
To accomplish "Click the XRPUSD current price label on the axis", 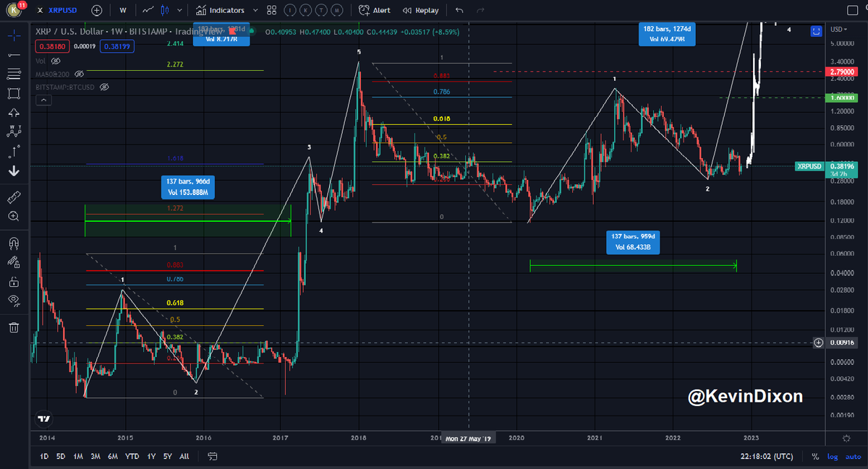I will (809, 166).
